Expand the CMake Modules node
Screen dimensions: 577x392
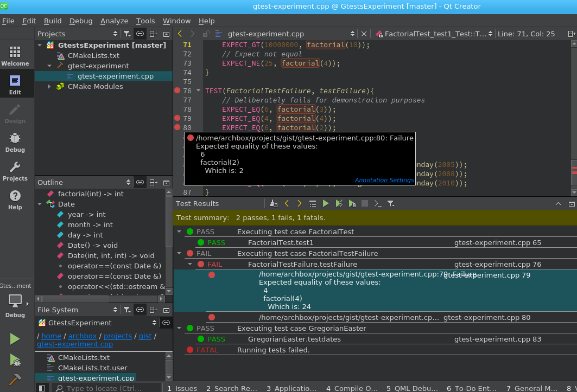[49, 86]
